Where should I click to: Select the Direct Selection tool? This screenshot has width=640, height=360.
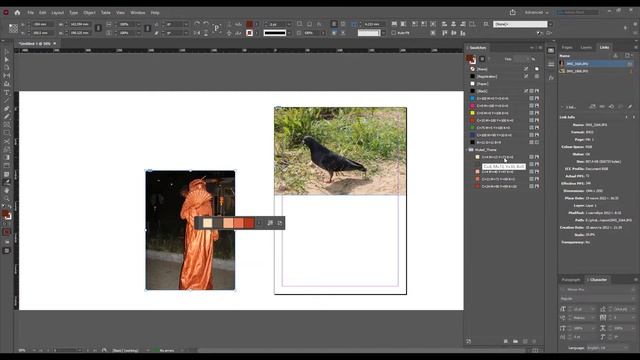[x=7, y=60]
